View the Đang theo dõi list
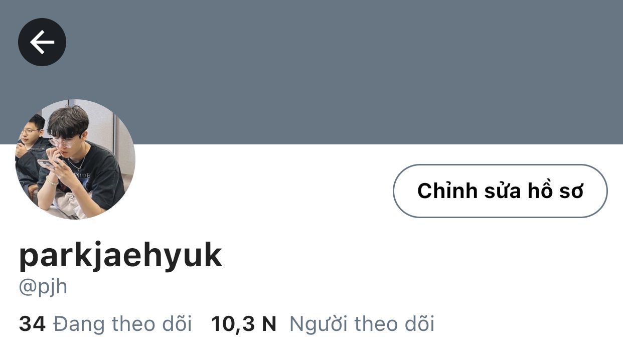 click(x=122, y=324)
